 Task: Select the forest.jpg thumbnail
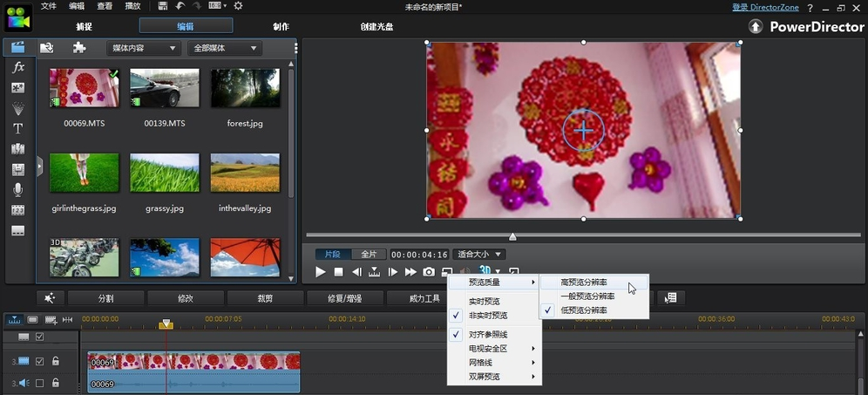(245, 88)
